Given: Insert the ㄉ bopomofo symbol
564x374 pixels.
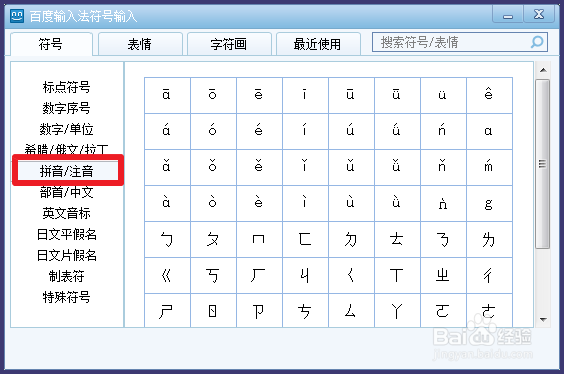Looking at the screenshot, I should 351,239.
